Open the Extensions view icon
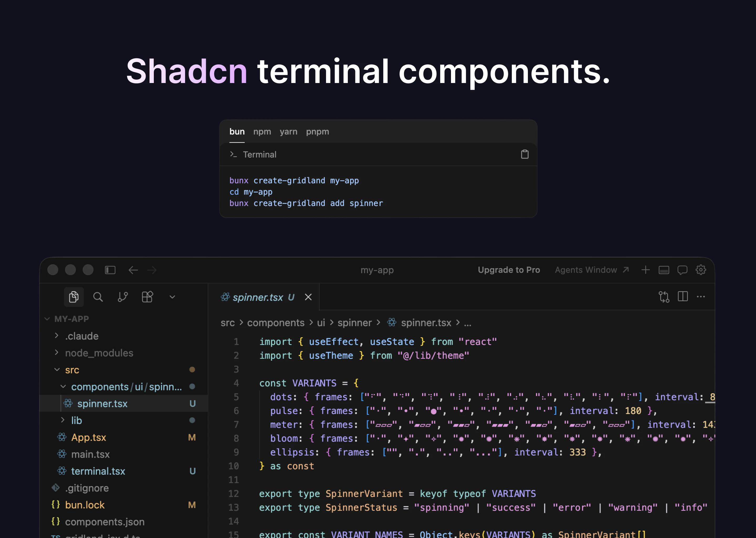The width and height of the screenshot is (756, 538). pyautogui.click(x=147, y=297)
